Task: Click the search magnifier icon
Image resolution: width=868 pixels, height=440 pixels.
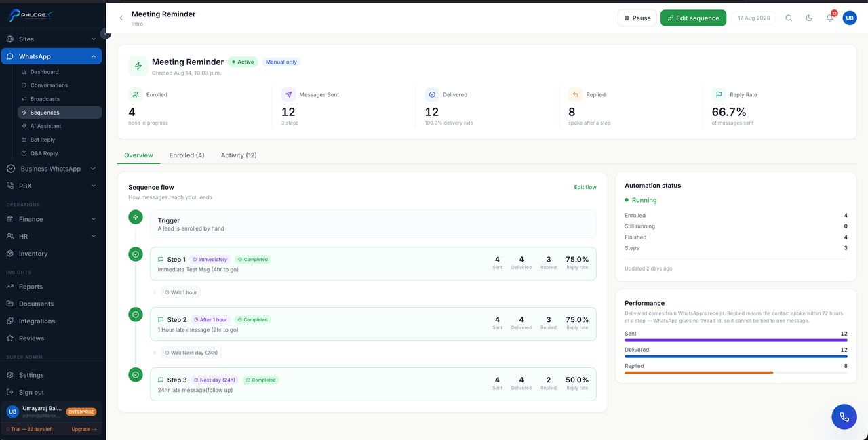Action: 789,18
